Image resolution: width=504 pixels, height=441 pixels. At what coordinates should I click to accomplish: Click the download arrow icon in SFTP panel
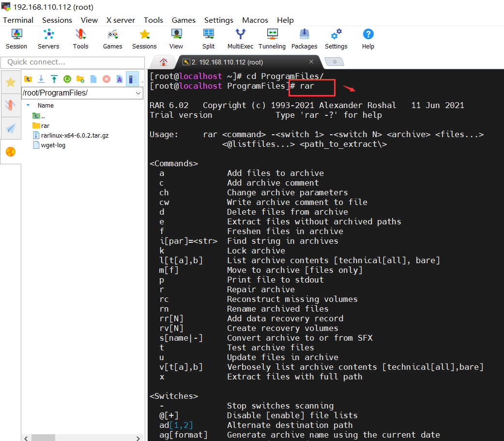click(41, 79)
